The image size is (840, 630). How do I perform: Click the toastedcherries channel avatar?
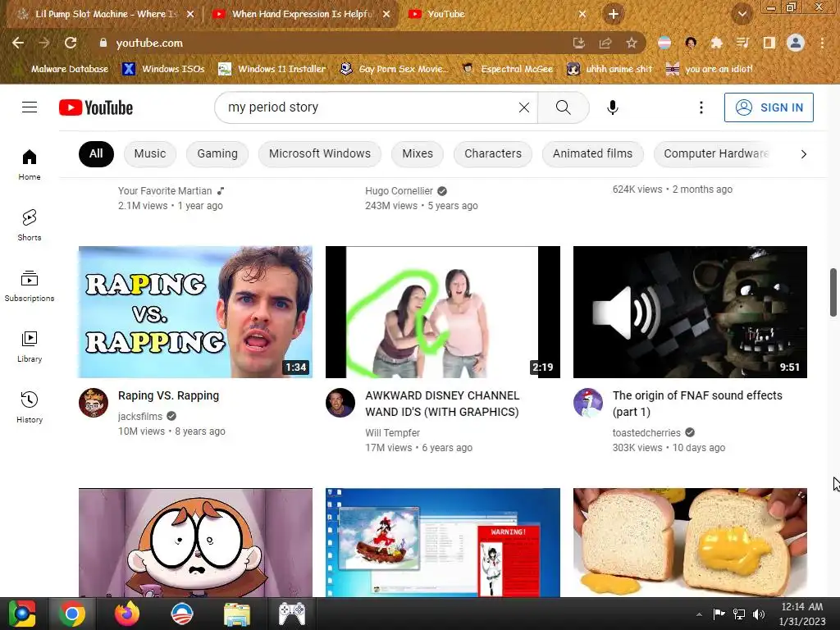click(587, 403)
